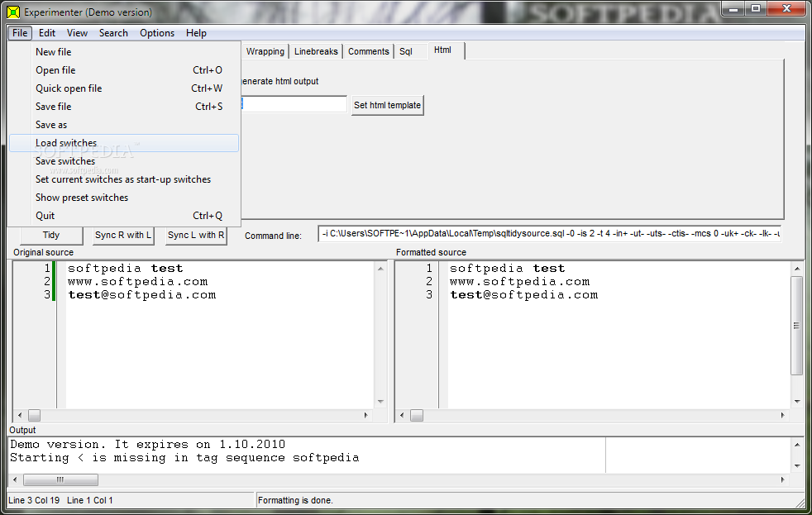The height and width of the screenshot is (515, 812).
Task: Click the 'Starting < is missing' output line
Action: 184,457
